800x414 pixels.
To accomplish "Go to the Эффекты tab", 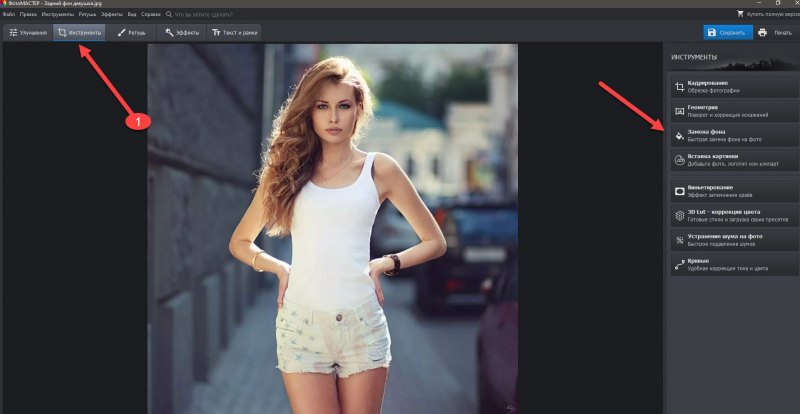I will (182, 33).
